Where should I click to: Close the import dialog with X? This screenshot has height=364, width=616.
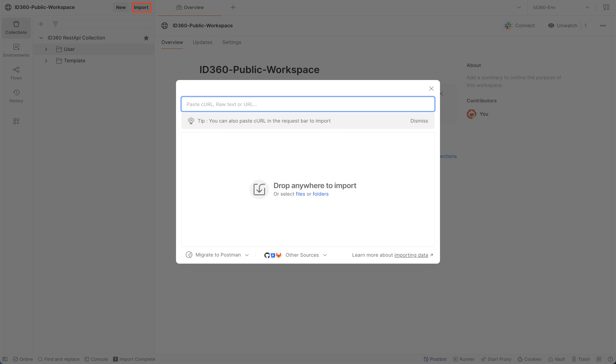pyautogui.click(x=431, y=89)
